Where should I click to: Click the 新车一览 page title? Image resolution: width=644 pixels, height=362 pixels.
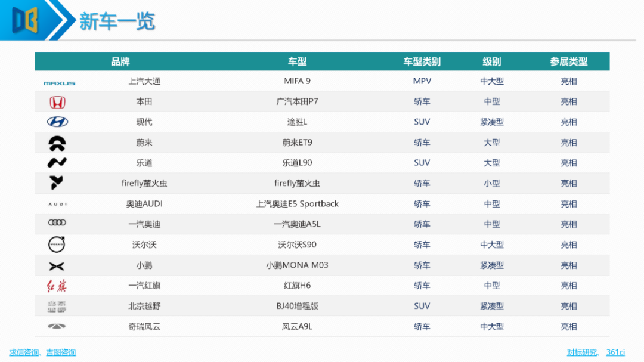tap(117, 21)
